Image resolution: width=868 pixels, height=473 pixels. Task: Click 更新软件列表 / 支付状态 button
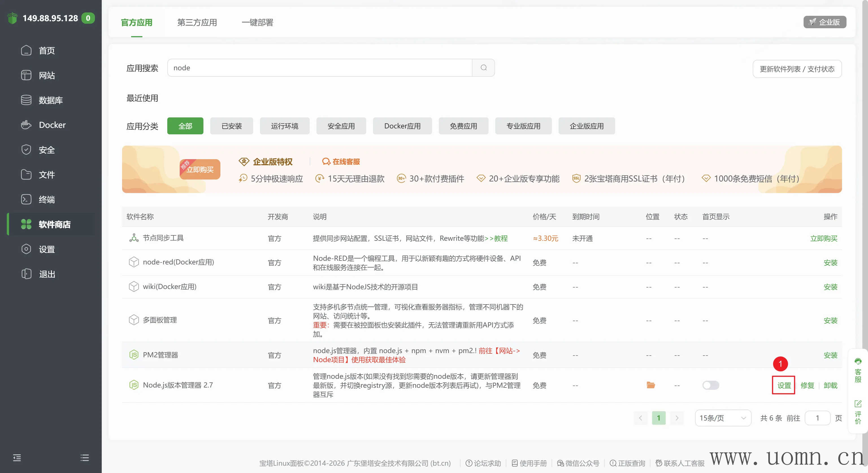tap(797, 69)
